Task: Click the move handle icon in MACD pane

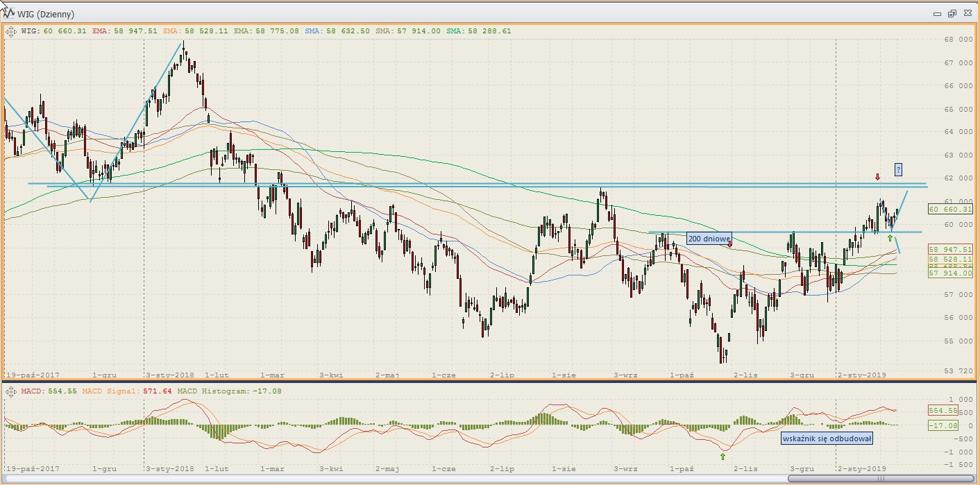Action: [x=11, y=391]
